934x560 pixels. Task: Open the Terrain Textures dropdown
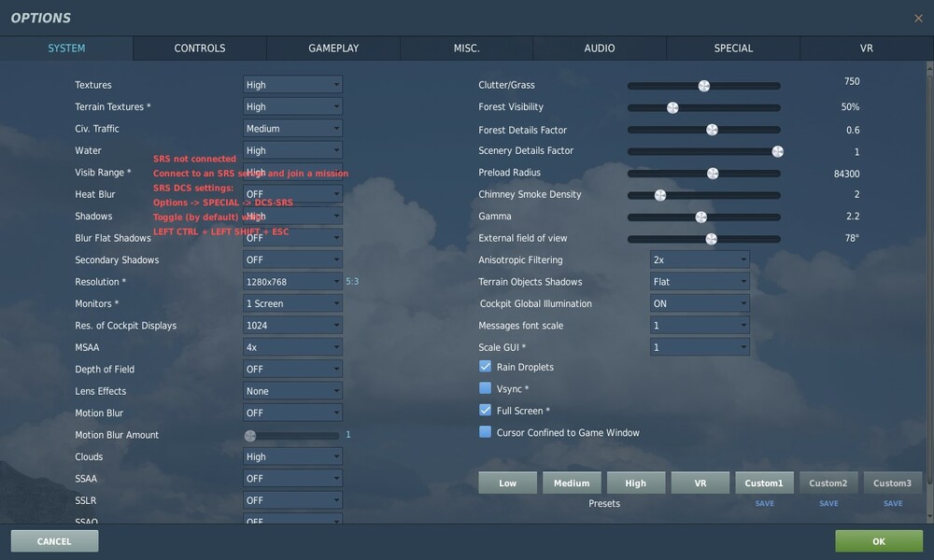pyautogui.click(x=292, y=106)
